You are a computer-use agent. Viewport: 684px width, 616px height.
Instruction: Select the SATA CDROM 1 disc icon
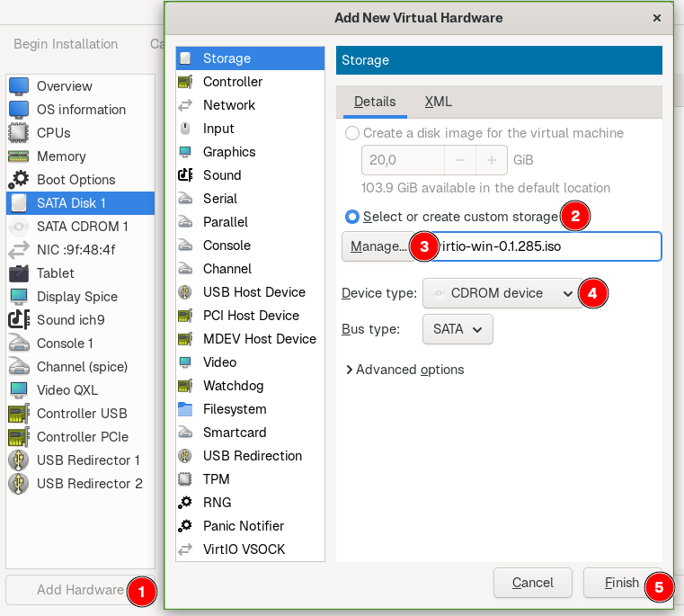[x=19, y=226]
